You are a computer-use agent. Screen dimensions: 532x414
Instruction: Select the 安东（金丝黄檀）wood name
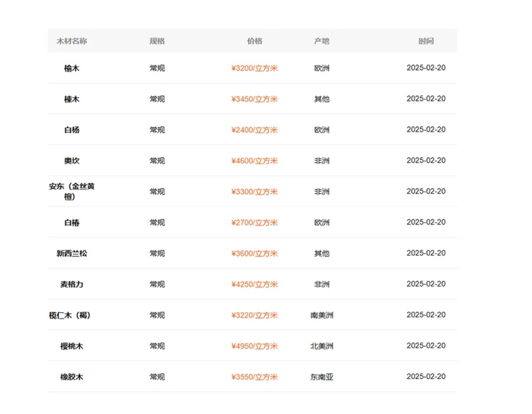click(72, 192)
